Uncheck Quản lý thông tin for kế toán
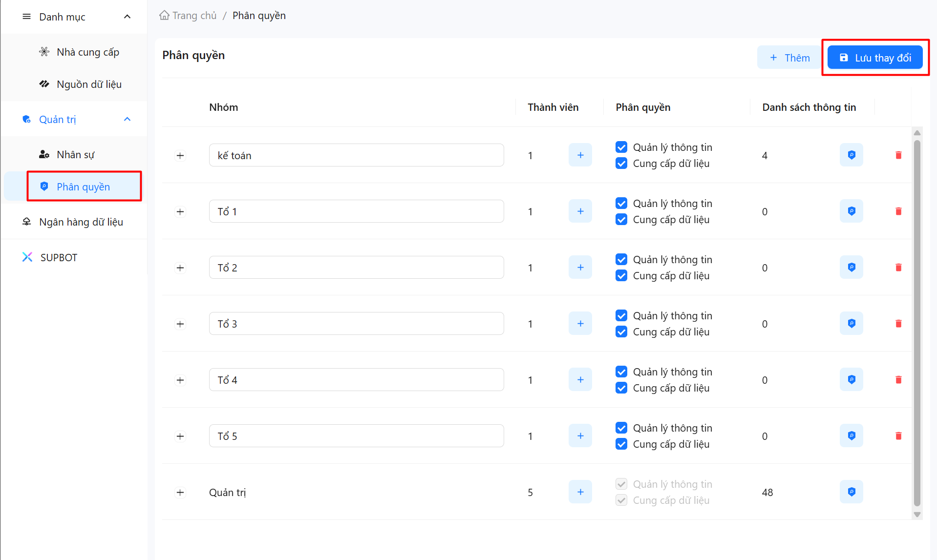Image resolution: width=937 pixels, height=560 pixels. (621, 147)
